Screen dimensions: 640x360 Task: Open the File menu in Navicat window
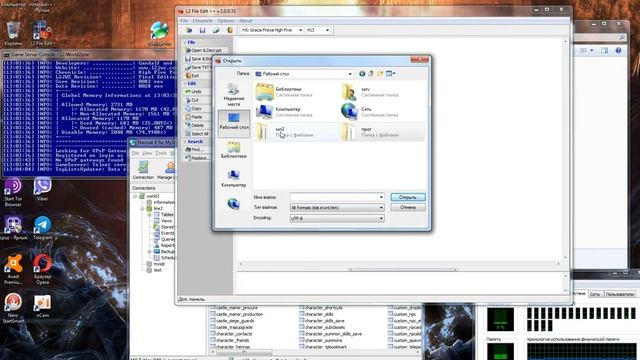pyautogui.click(x=135, y=153)
